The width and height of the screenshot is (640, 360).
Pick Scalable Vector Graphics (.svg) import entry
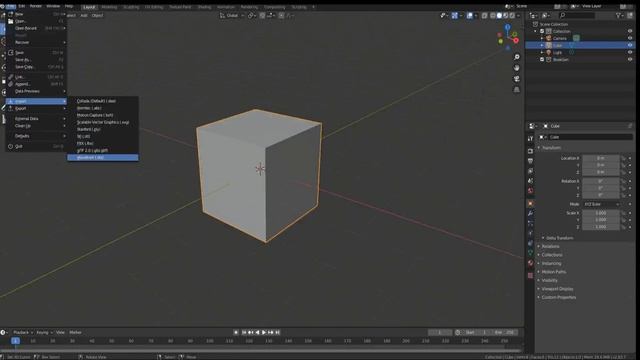coord(103,122)
